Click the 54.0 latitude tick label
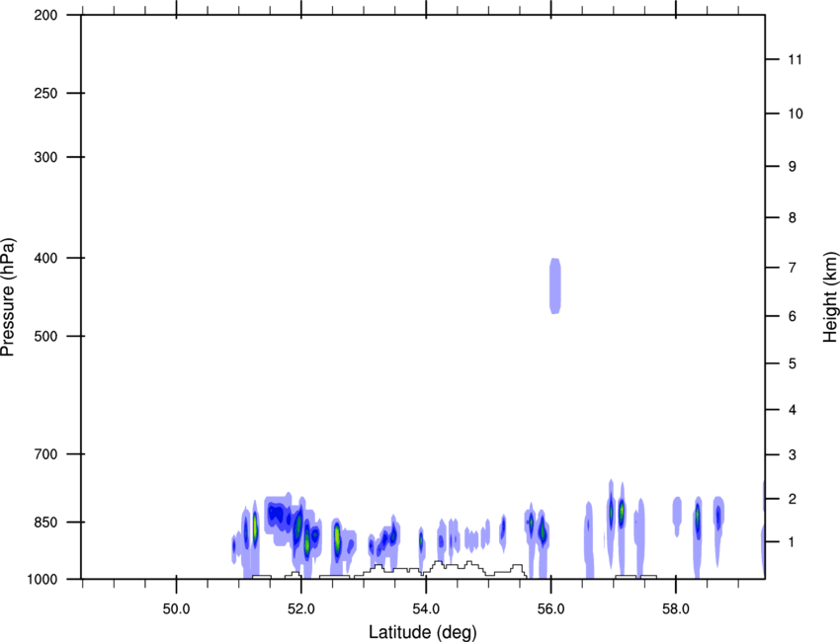840x642 pixels. click(426, 609)
